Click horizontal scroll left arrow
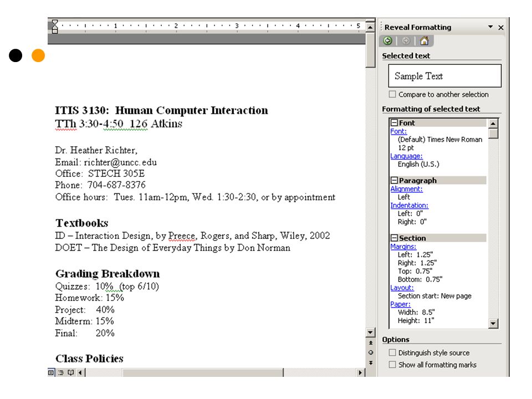Screen dimensions: 532x399 (x=80, y=372)
